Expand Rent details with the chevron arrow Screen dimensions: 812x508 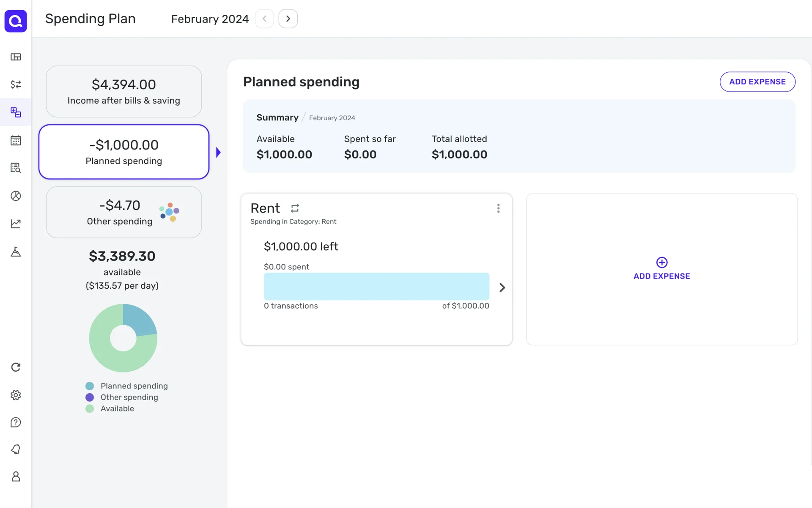click(x=502, y=287)
